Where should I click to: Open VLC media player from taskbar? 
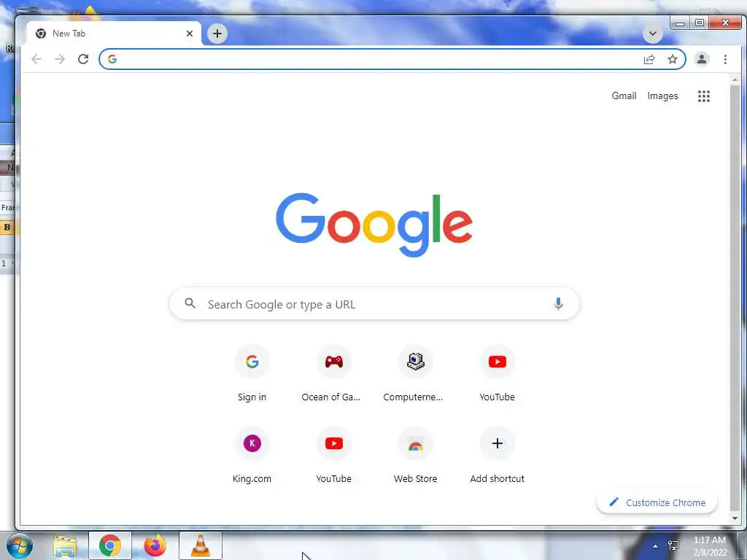pos(200,545)
